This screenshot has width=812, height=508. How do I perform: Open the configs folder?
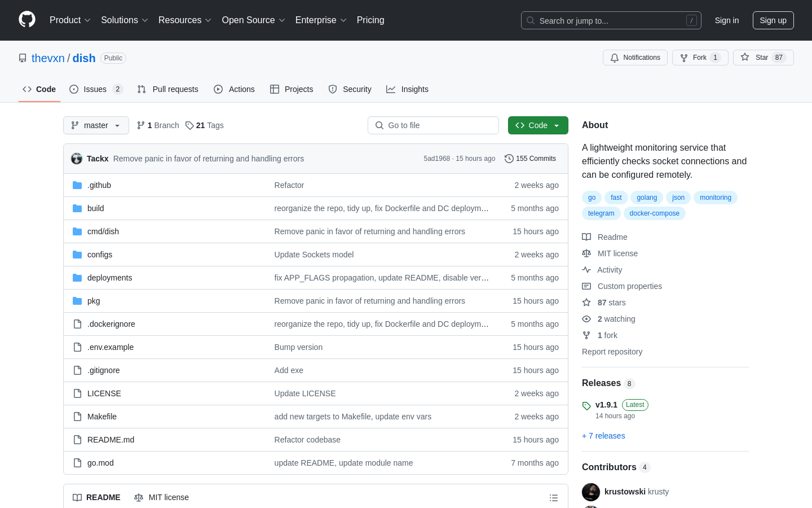(100, 255)
